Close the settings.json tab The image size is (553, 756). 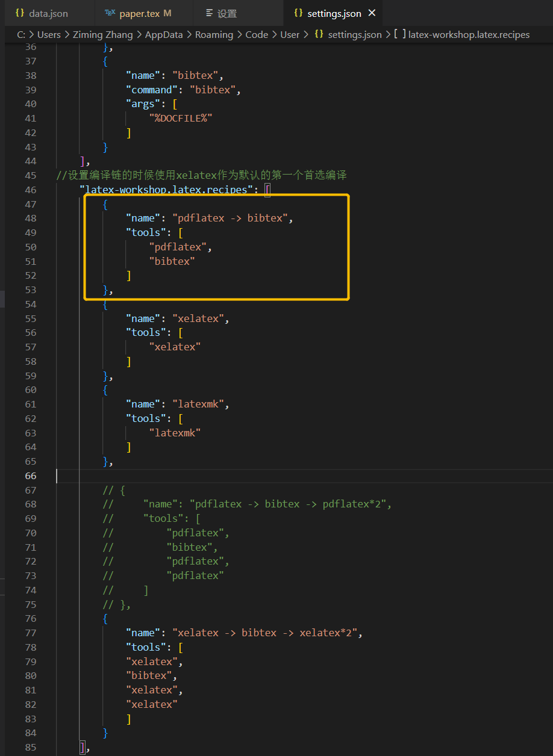[372, 13]
